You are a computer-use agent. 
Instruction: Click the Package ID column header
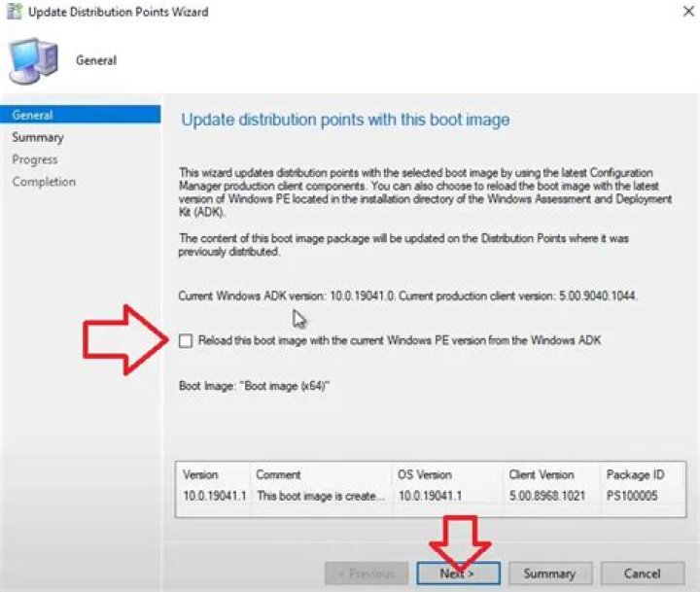[637, 474]
